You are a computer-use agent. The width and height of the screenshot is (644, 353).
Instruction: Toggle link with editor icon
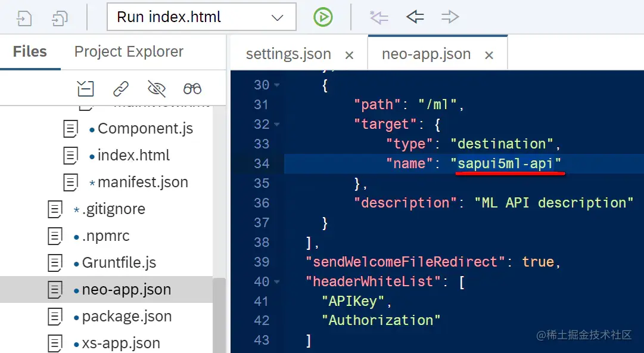point(121,88)
